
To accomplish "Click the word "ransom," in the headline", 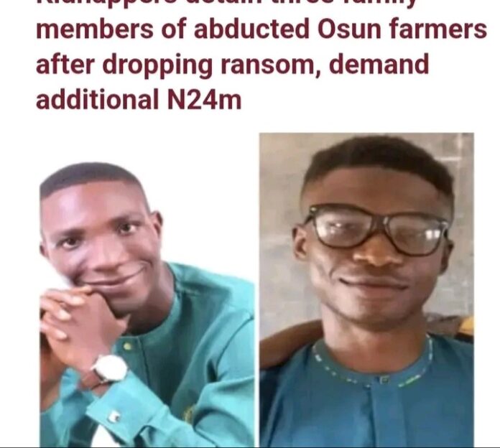I will pos(270,65).
